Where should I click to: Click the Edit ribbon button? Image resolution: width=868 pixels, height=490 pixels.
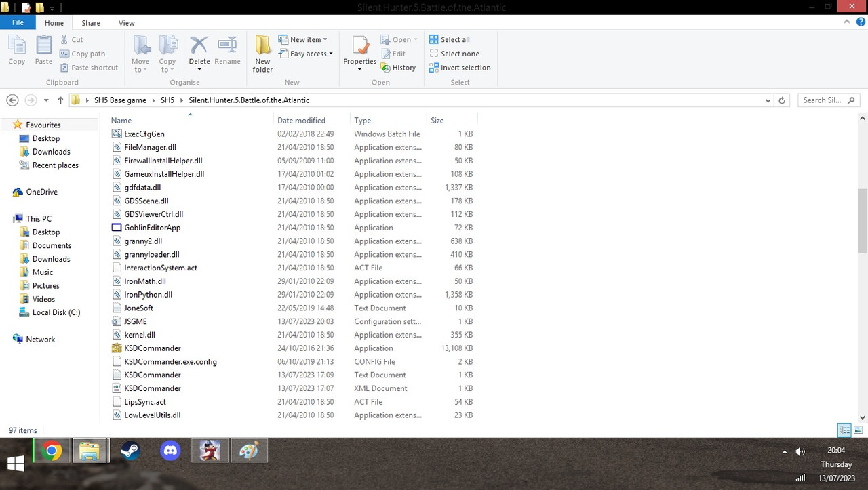pos(393,54)
